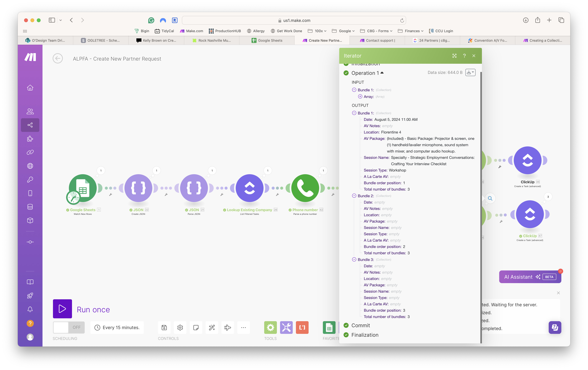Collapse Operation 1 section arrow
This screenshot has width=588, height=370.
point(382,73)
